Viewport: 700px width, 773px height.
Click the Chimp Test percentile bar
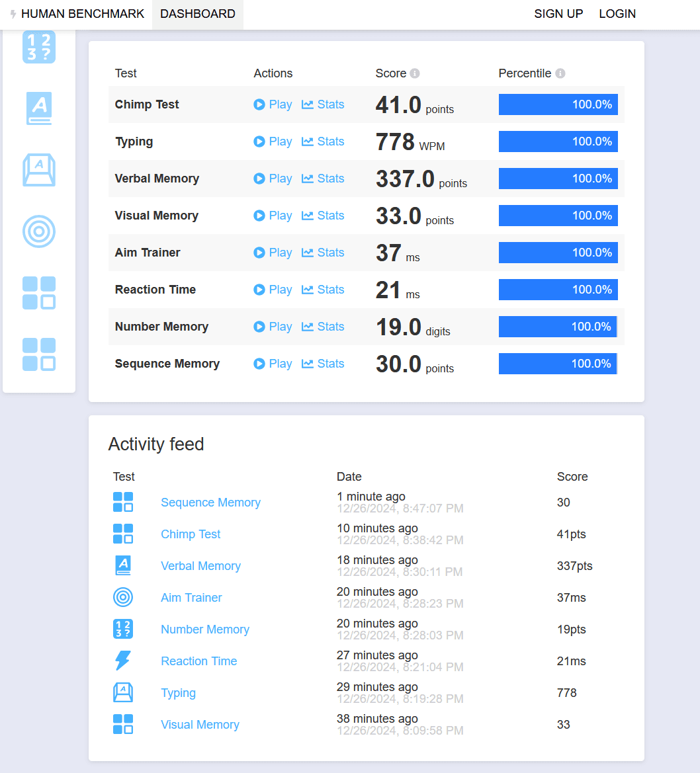pyautogui.click(x=558, y=104)
